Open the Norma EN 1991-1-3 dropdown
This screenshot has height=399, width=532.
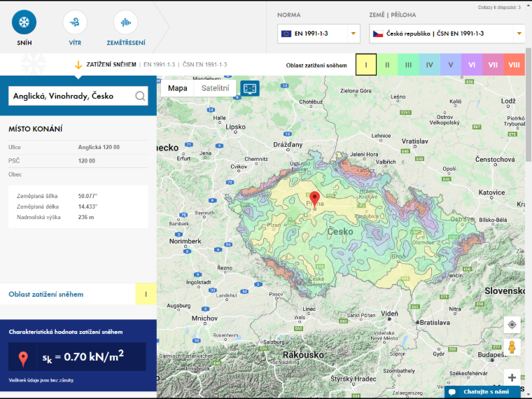pos(318,34)
